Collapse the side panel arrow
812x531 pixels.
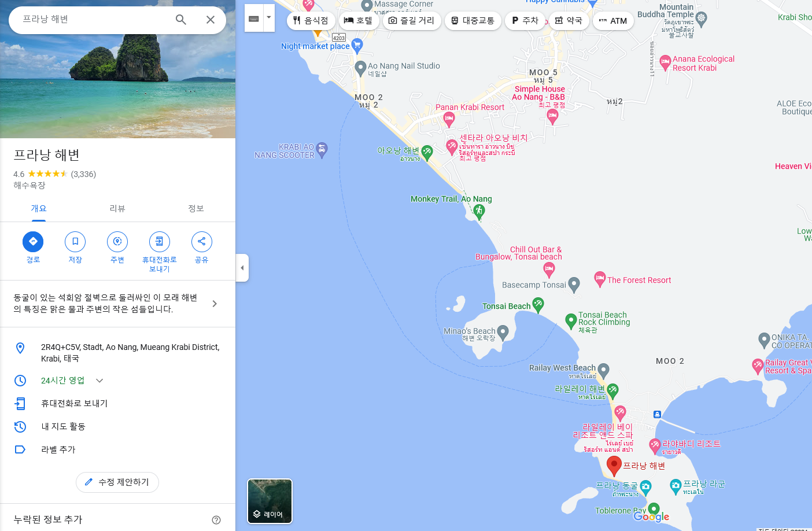pyautogui.click(x=242, y=268)
